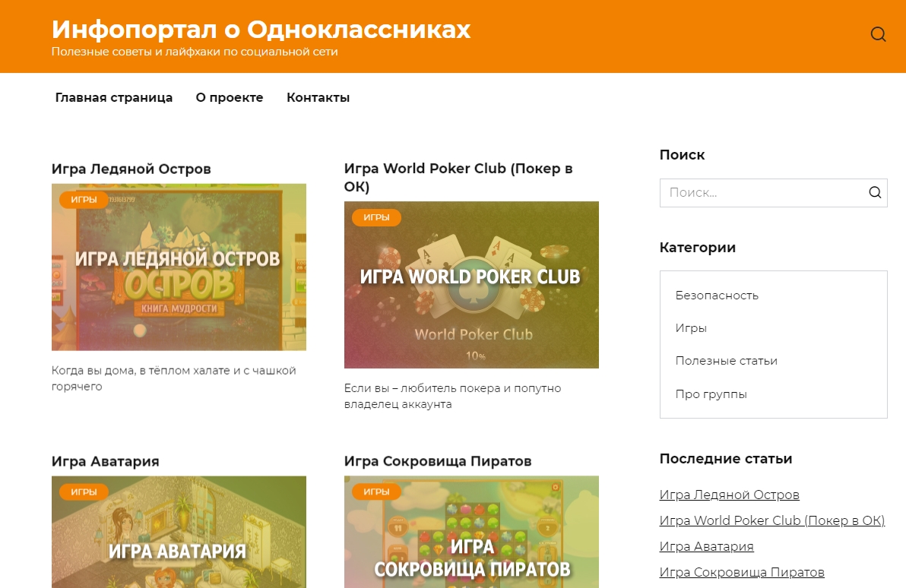906x588 pixels.
Task: Click ИГРЫ badge on Сокровища Пиратов card
Action: click(376, 492)
